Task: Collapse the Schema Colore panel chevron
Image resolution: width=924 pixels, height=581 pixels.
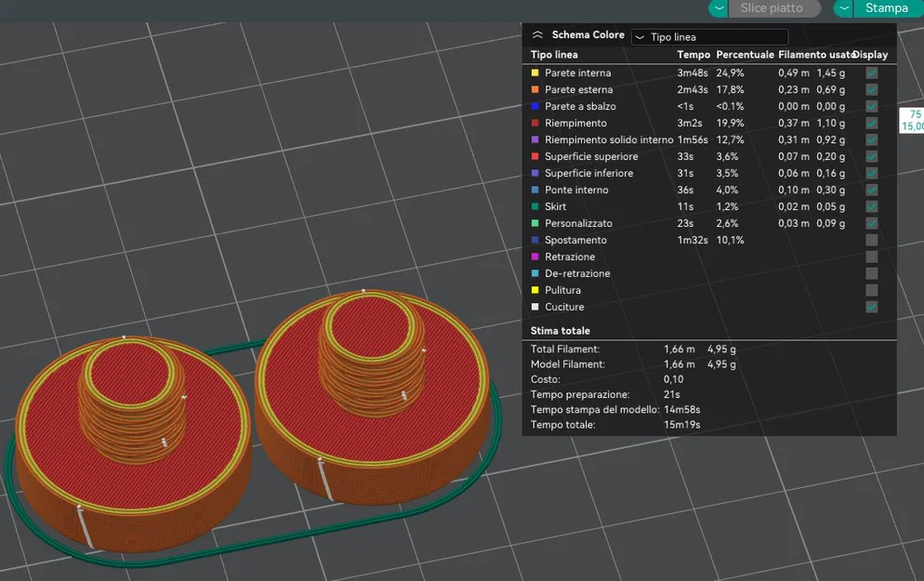Action: click(537, 34)
